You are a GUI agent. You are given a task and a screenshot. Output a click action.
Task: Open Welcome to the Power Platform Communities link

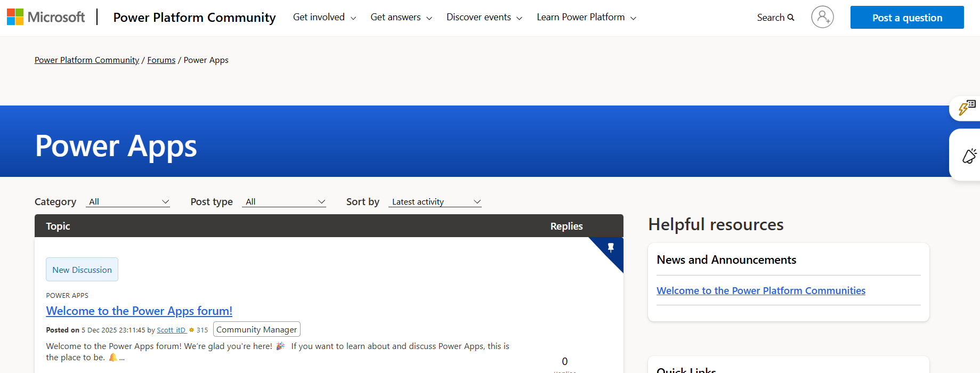[x=761, y=290]
